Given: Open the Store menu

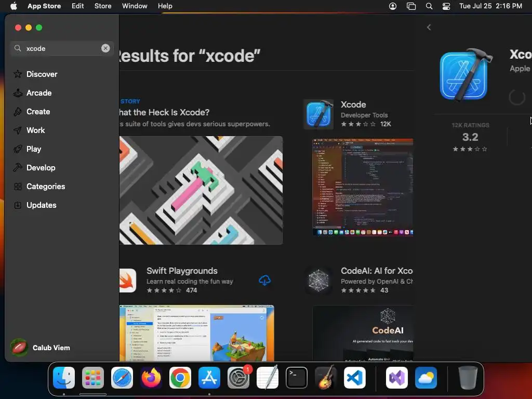Looking at the screenshot, I should [103, 6].
